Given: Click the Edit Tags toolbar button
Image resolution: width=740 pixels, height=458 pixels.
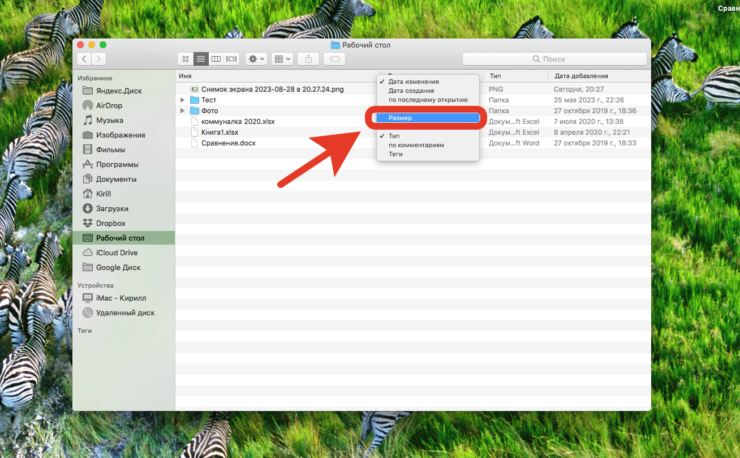Looking at the screenshot, I should pos(336,60).
